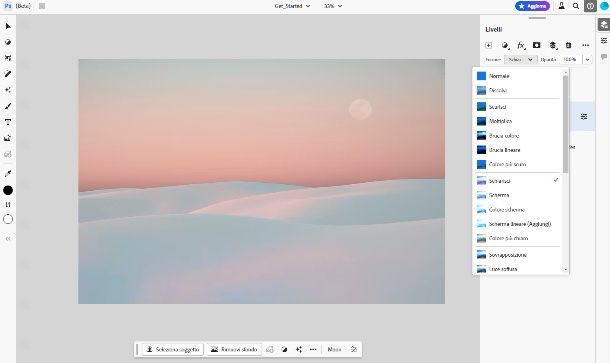Open the opacity slider dropdown arrow
Image resolution: width=610 pixels, height=363 pixels.
click(x=587, y=60)
